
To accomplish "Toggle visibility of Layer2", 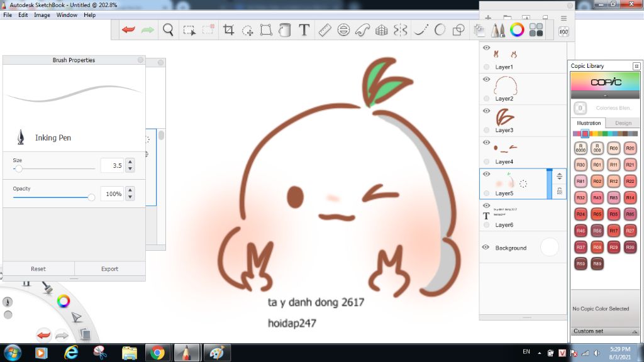I will 486,79.
